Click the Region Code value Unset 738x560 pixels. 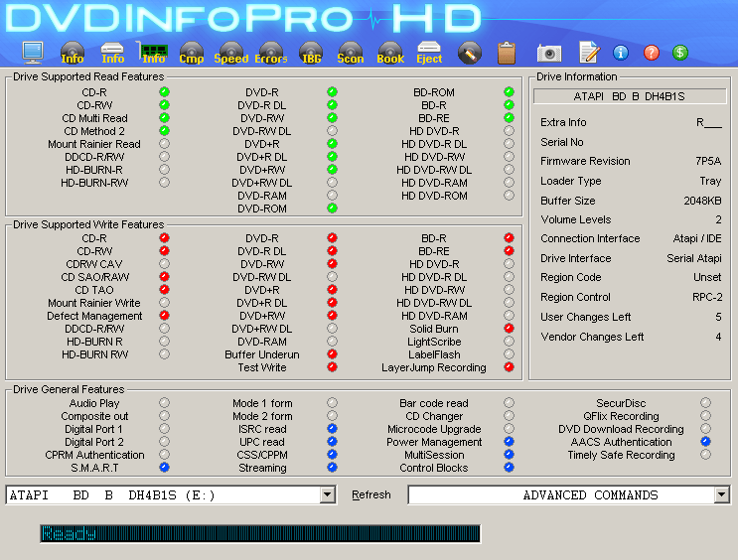click(707, 277)
